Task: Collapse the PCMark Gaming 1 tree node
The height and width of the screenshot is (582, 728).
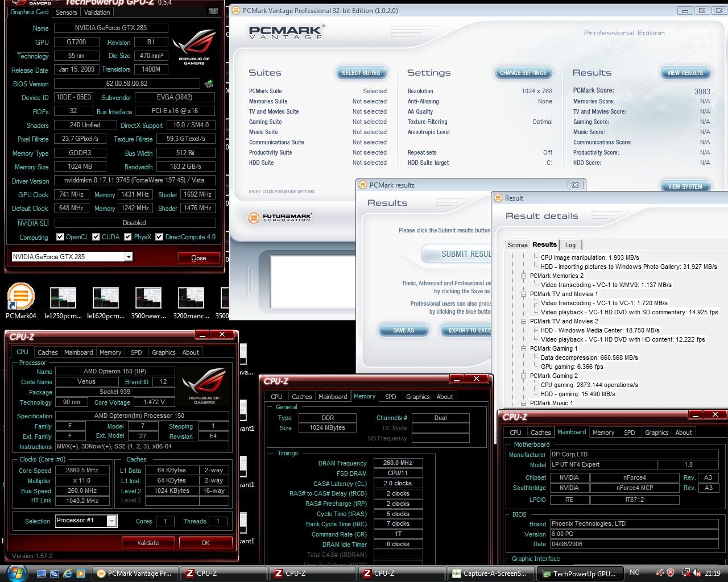Action: 524,348
